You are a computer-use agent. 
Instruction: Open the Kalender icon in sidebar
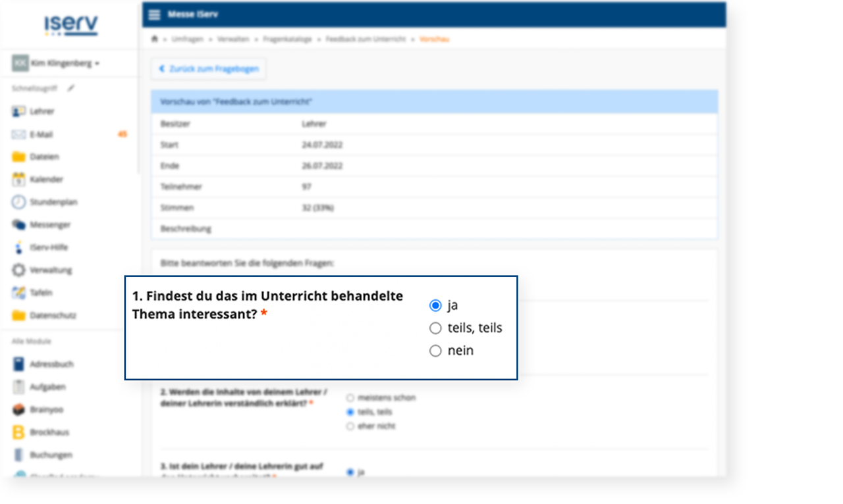tap(18, 180)
